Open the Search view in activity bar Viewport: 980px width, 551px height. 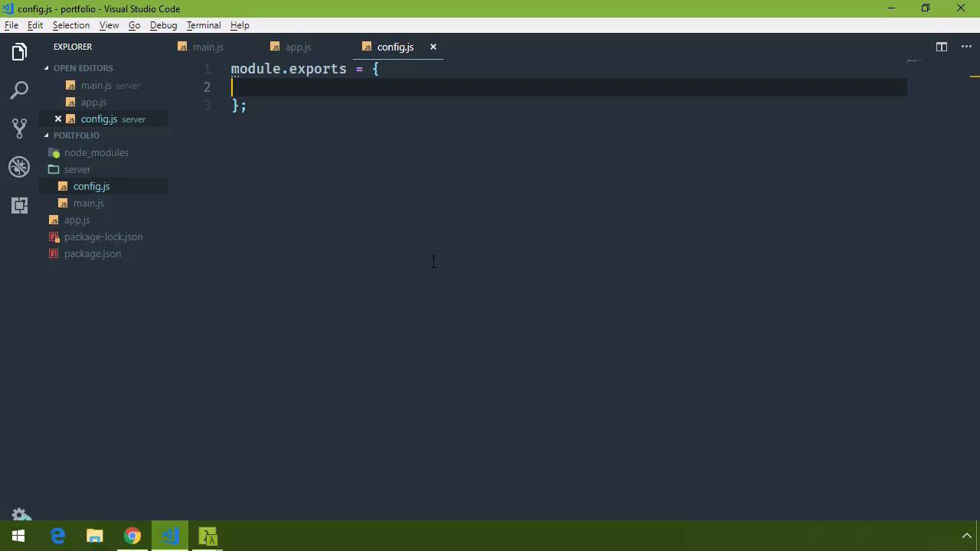[19, 90]
